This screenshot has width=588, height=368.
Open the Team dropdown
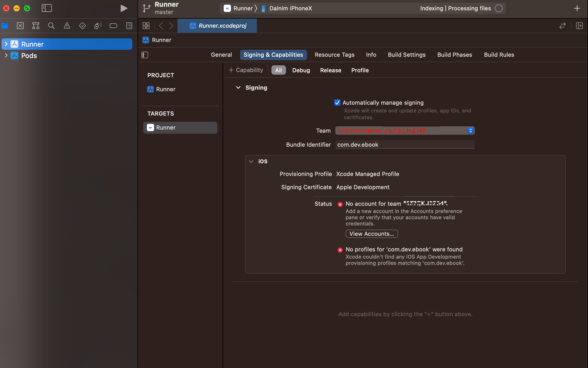tap(405, 131)
